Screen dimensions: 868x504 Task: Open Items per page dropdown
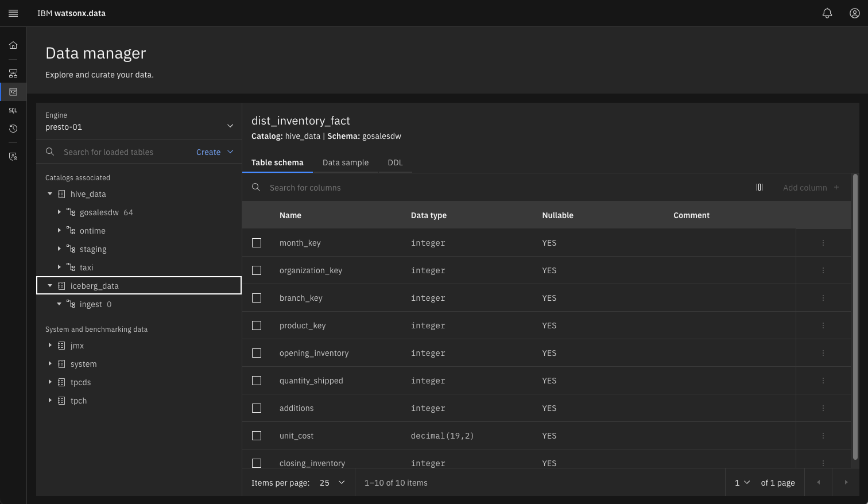click(332, 482)
